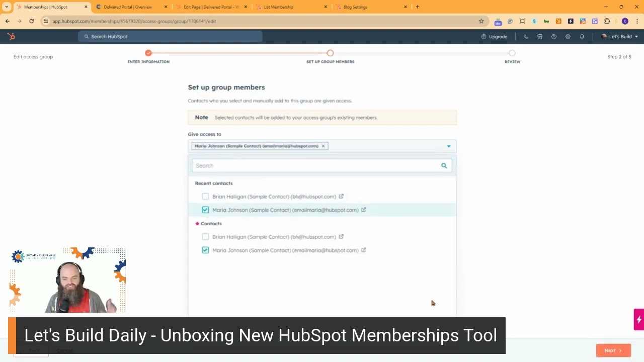The image size is (644, 362).
Task: Open the browser Extensions puzzle icon
Action: tap(607, 21)
